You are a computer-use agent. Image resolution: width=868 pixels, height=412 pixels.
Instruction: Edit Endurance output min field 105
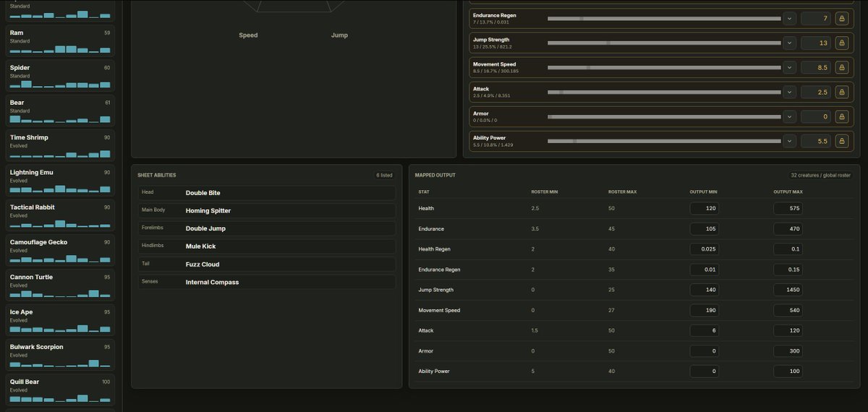704,228
